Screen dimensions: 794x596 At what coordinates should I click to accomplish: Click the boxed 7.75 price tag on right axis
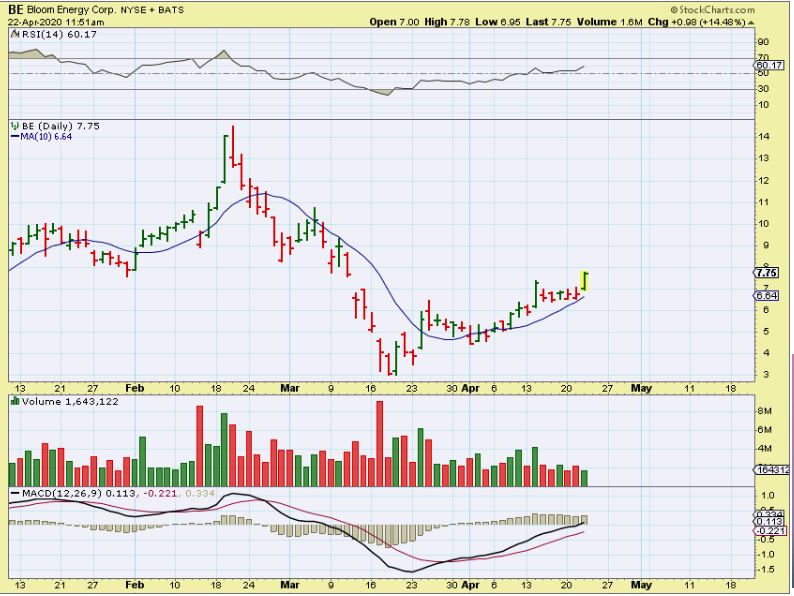(767, 273)
